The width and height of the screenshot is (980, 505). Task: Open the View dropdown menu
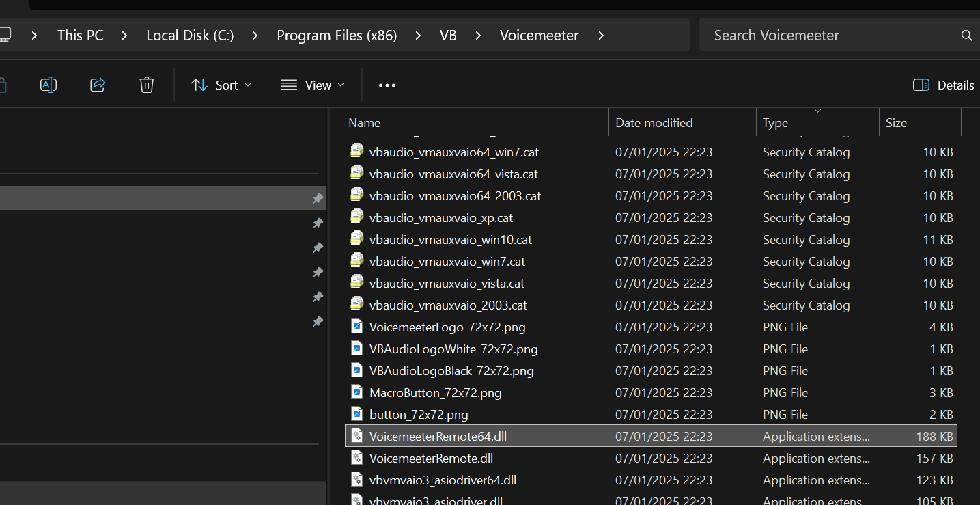312,85
